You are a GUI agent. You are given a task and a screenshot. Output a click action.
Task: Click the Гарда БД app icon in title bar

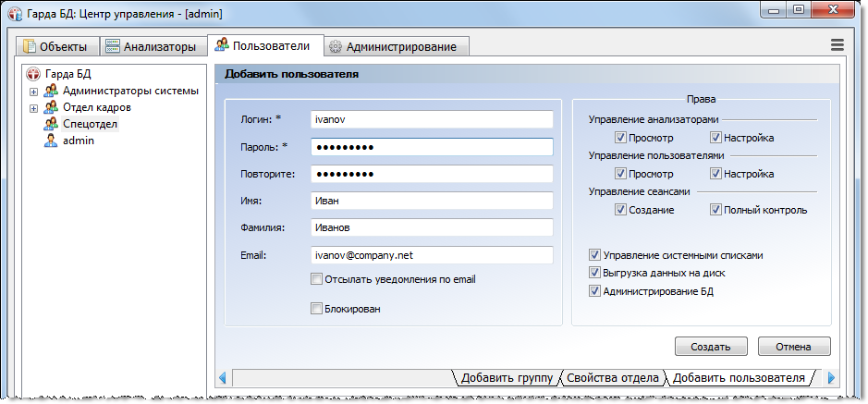(16, 13)
